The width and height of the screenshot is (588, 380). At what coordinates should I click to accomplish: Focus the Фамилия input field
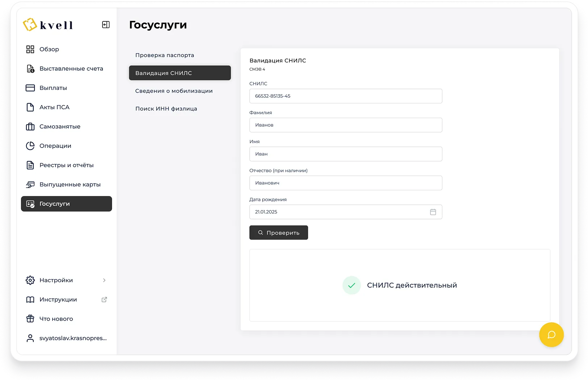tap(346, 125)
